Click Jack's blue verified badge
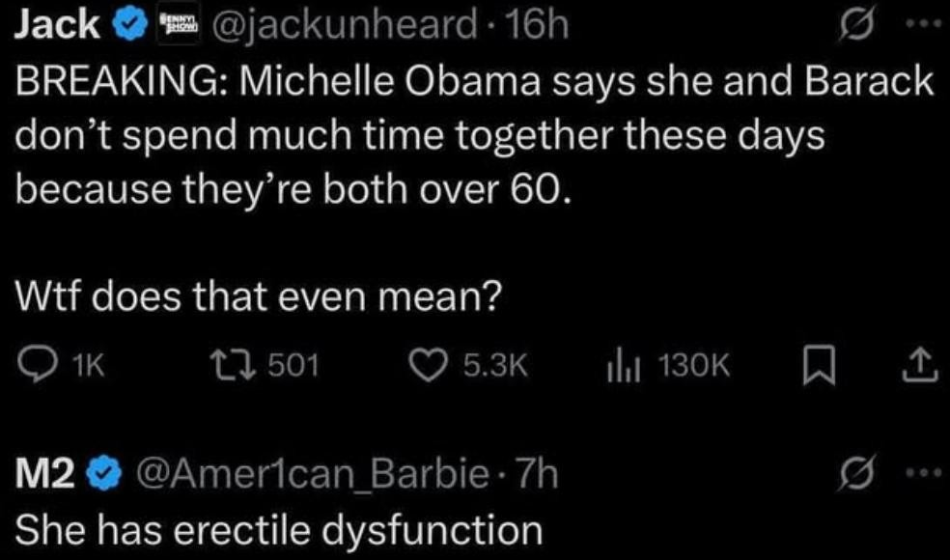This screenshot has height=560, width=950. (128, 26)
